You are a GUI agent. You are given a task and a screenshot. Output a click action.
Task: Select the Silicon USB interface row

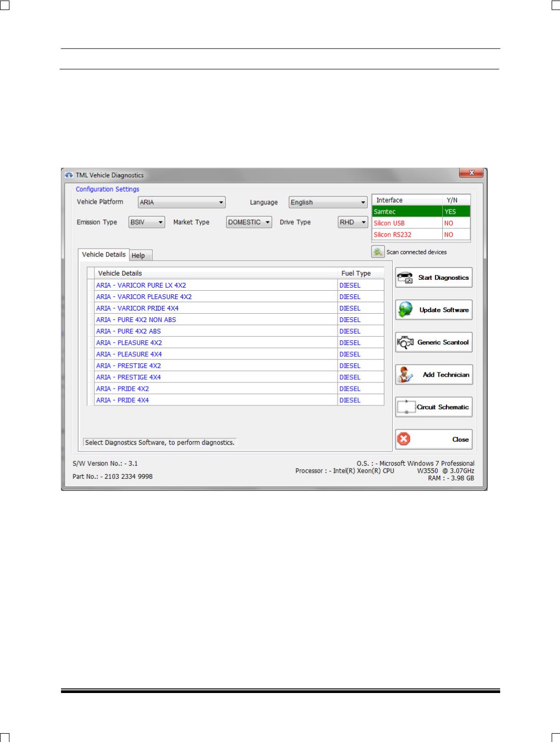pyautogui.click(x=421, y=223)
